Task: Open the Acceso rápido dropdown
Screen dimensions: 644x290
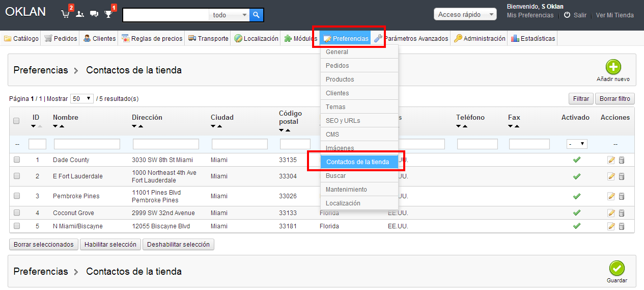Action: click(465, 14)
